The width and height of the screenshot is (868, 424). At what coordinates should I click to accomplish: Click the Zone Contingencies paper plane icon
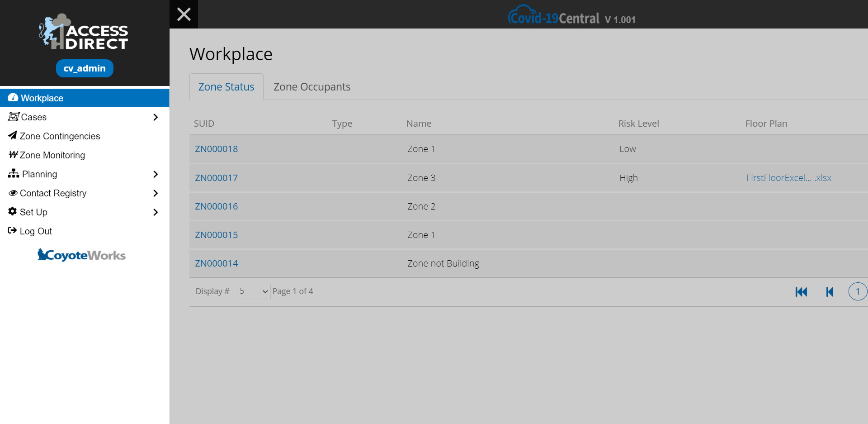coord(13,136)
